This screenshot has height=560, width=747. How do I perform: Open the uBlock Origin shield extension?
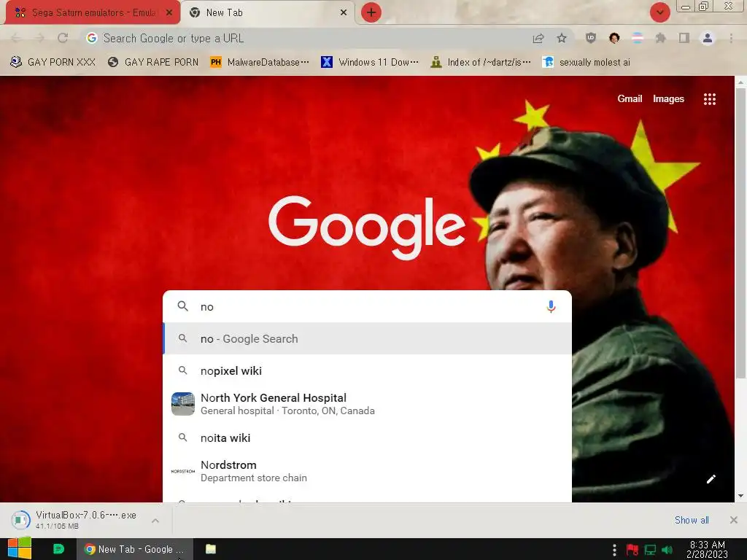[x=591, y=38]
